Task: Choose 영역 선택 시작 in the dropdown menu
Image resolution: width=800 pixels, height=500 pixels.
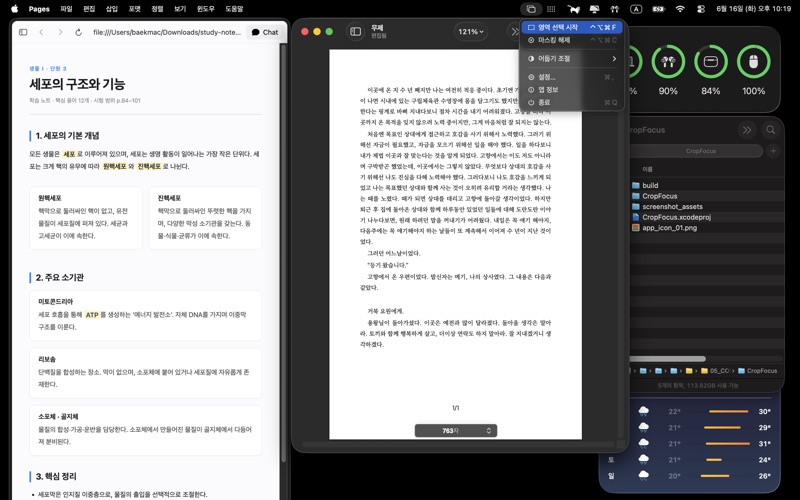Action: (x=572, y=27)
